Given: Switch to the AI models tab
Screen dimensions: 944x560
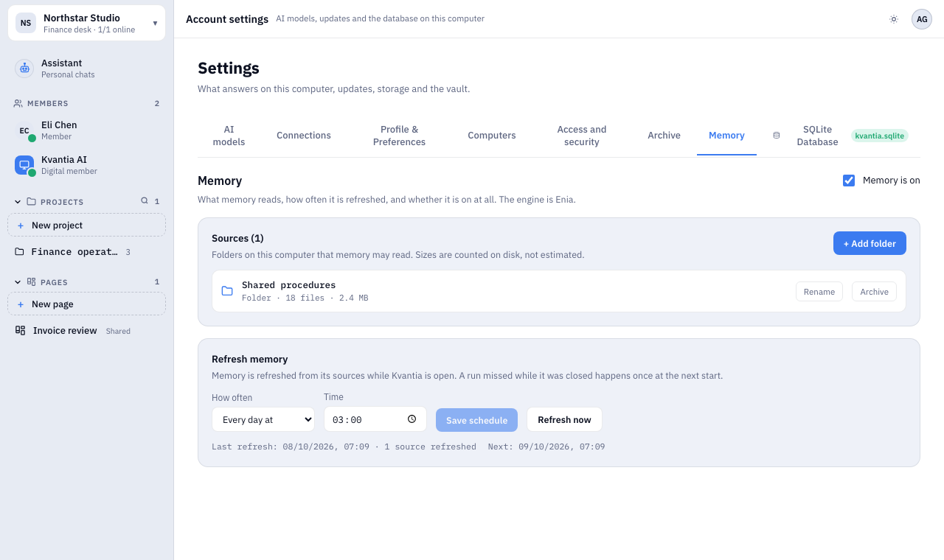Looking at the screenshot, I should point(229,136).
